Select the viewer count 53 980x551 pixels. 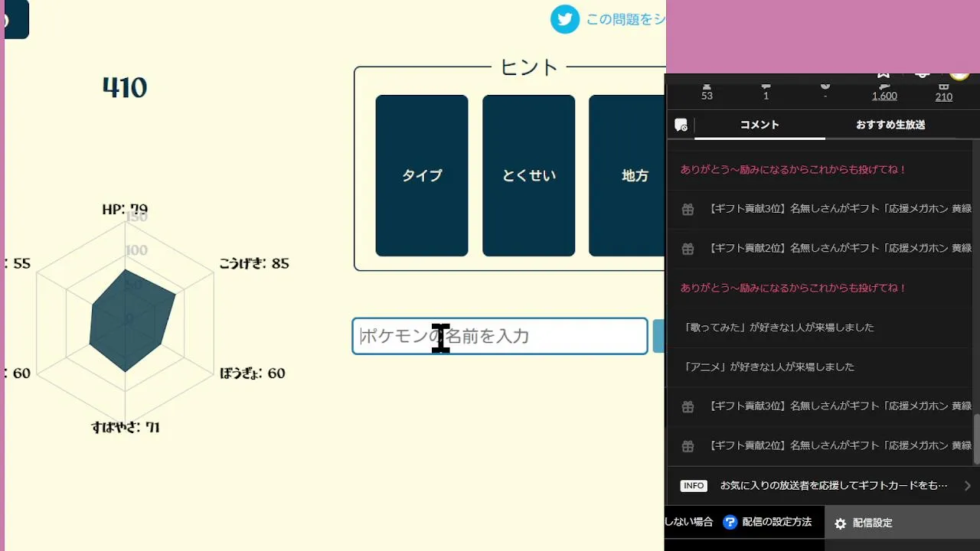pos(707,96)
